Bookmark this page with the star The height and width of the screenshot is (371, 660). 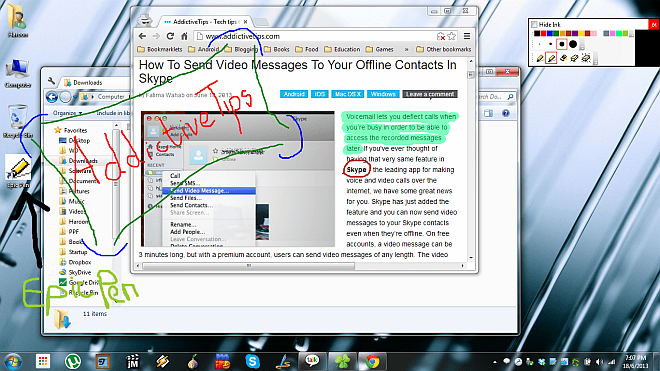(452, 36)
